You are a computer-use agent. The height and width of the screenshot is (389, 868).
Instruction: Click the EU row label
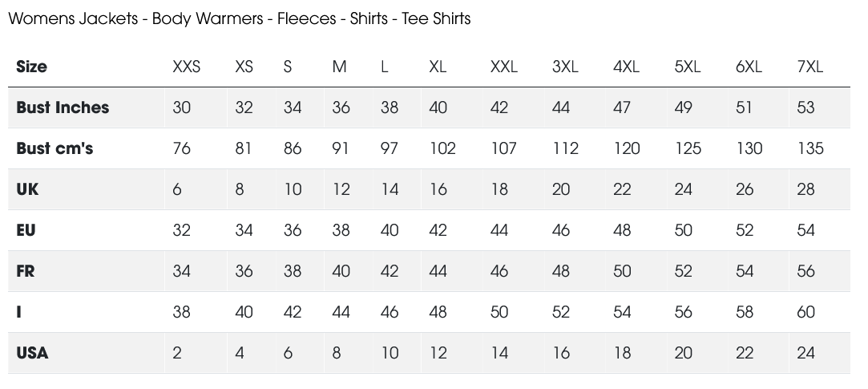pos(26,230)
